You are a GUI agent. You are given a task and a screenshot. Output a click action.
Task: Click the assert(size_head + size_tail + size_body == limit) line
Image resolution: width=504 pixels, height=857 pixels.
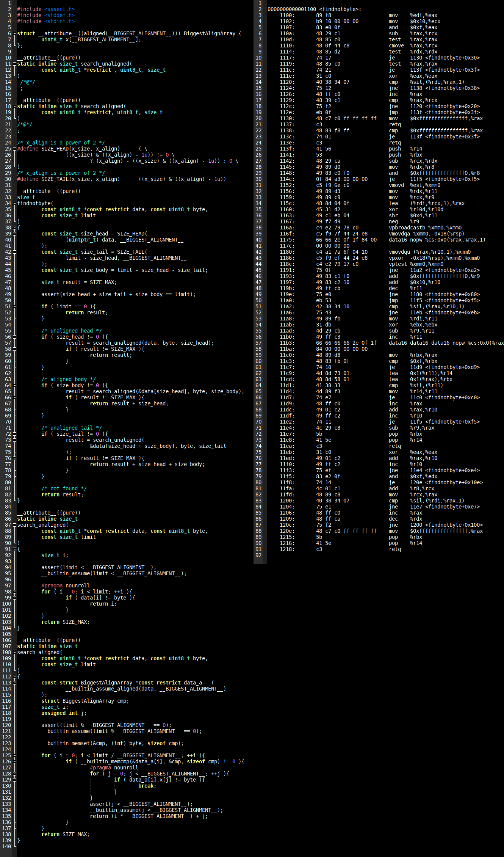119,295
